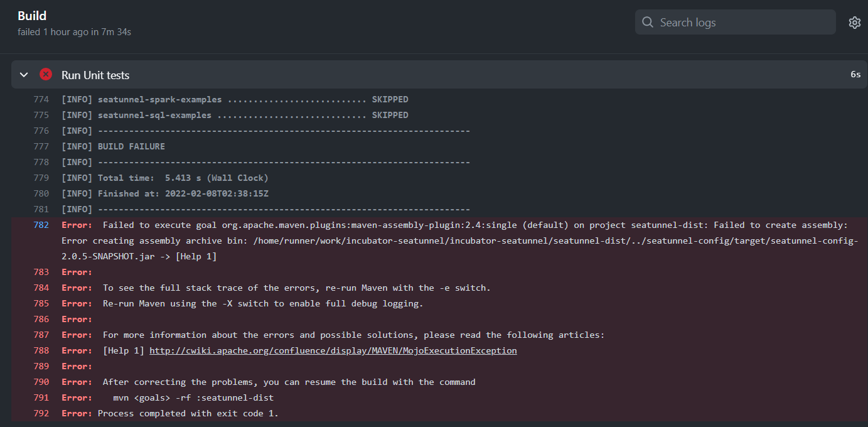Click log line number 777
This screenshot has height=427, width=868.
coord(41,146)
